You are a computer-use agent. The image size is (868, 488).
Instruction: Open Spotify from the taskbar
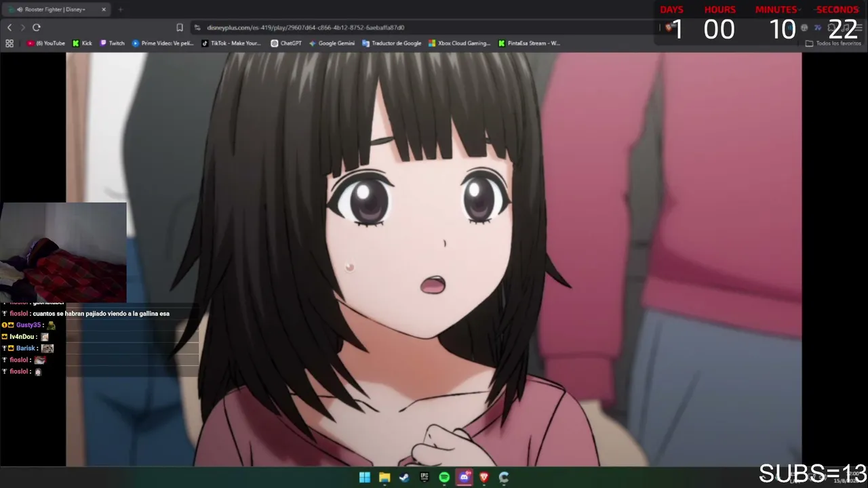tap(444, 477)
